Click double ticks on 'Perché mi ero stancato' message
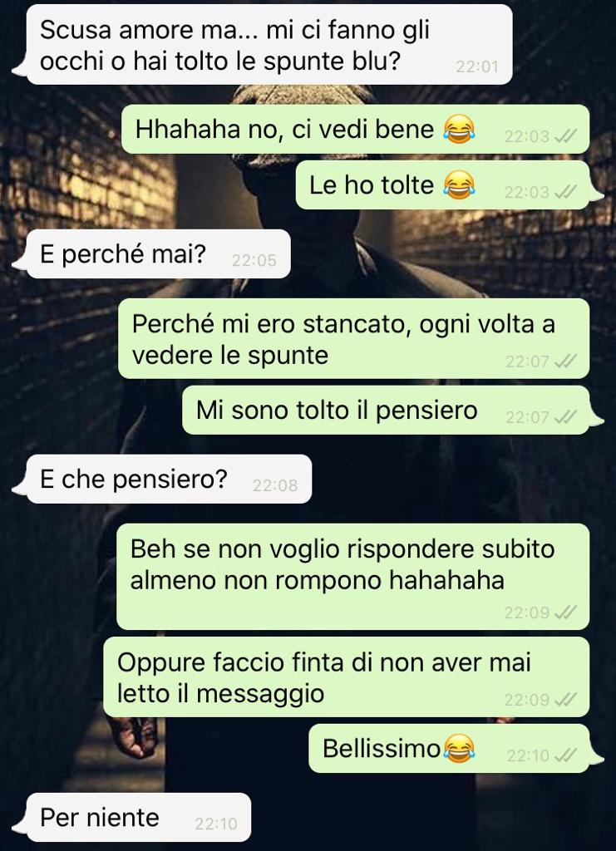Screen dimensions: 616x851 [565, 361]
